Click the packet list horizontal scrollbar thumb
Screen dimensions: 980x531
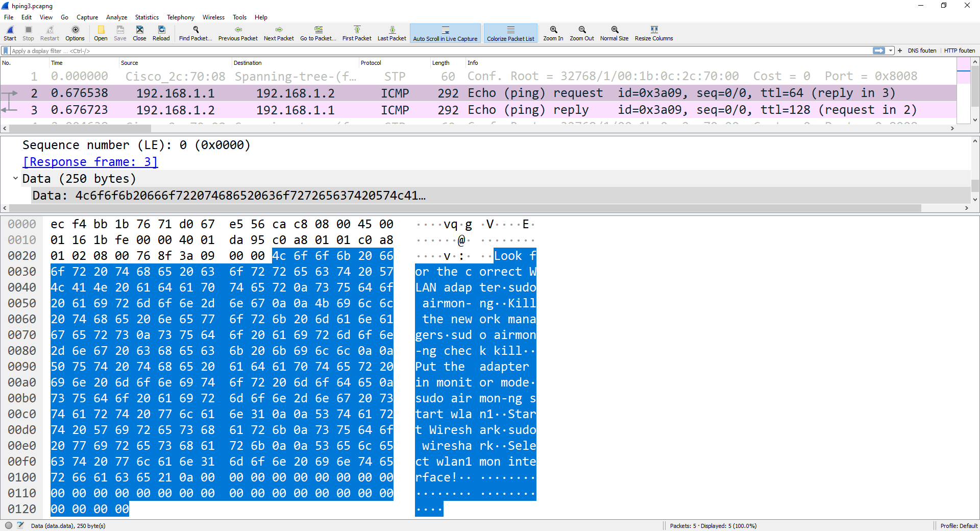point(80,129)
